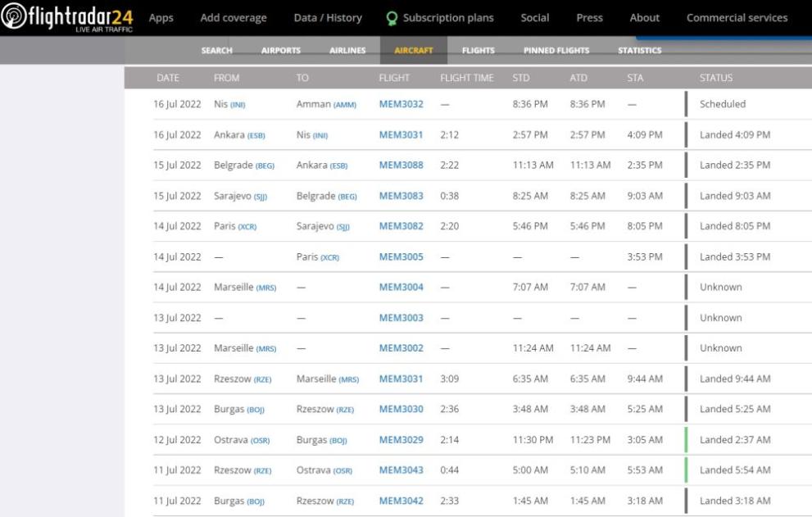Click the Amman (AMM) airport code link
812x517 pixels.
click(345, 105)
